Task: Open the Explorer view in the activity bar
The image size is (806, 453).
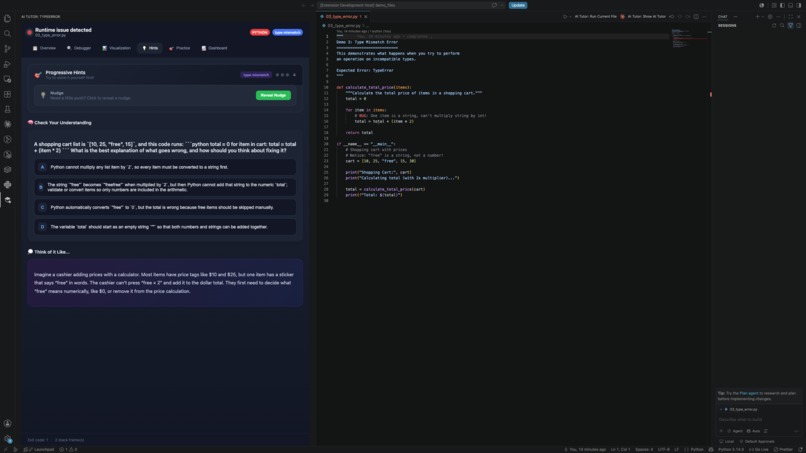Action: click(x=7, y=19)
